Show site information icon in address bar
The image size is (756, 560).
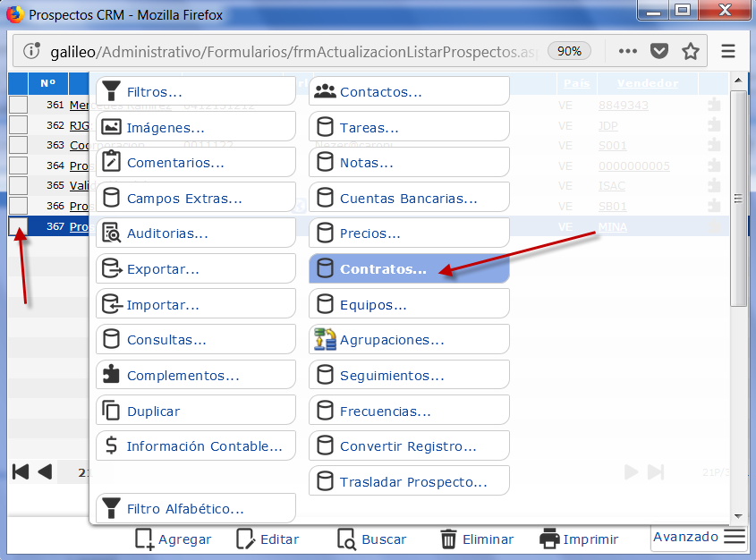(32, 51)
